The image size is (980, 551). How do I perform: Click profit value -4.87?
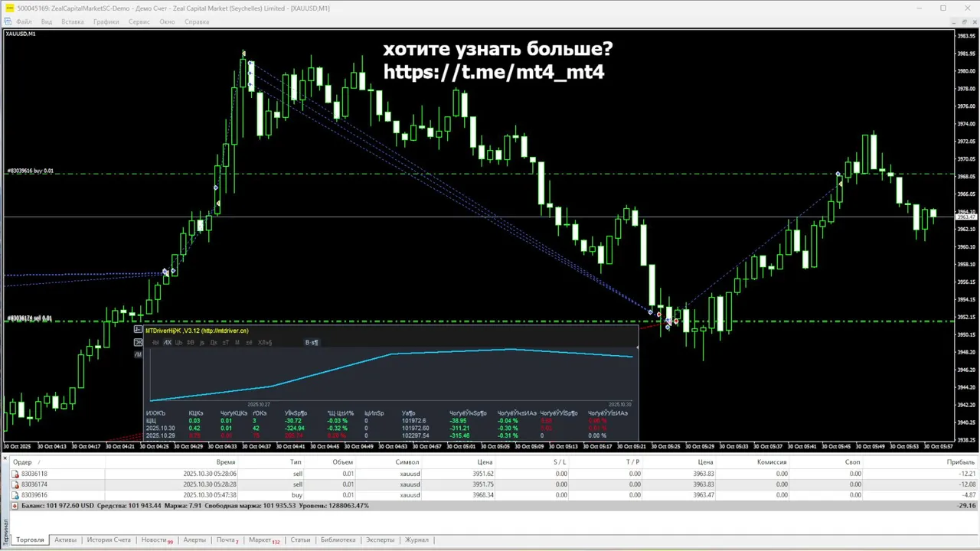[969, 495]
